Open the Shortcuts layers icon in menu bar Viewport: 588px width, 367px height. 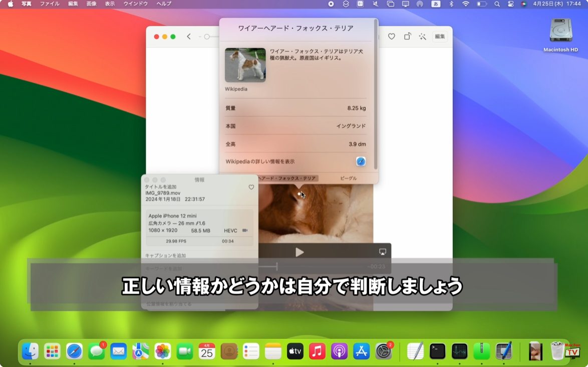pyautogui.click(x=346, y=4)
